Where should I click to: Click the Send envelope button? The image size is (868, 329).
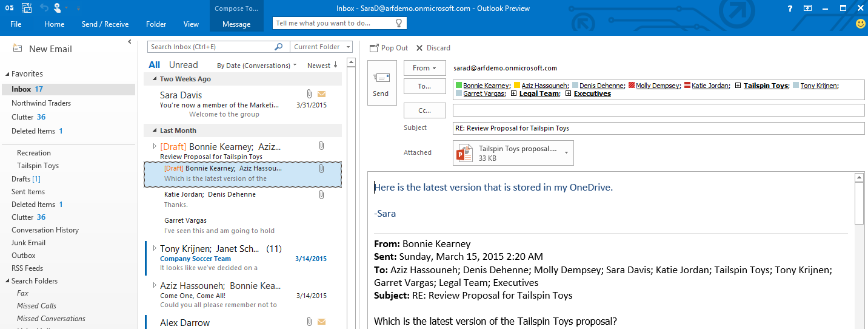pyautogui.click(x=381, y=83)
